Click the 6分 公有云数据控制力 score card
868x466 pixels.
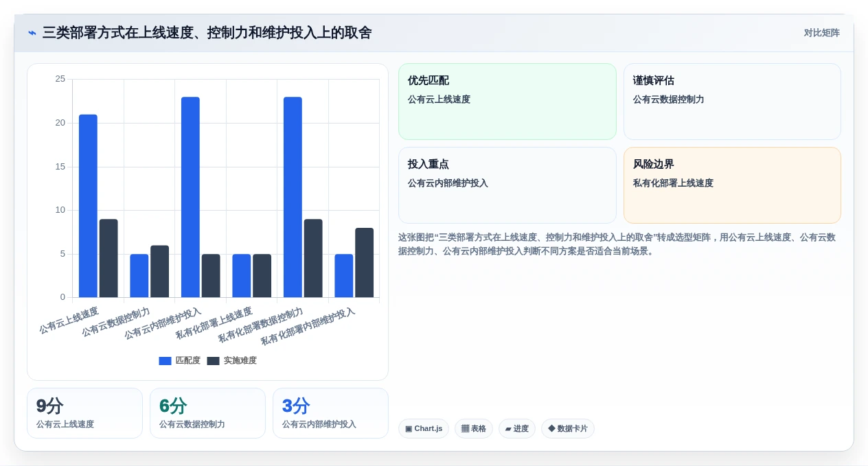207,413
